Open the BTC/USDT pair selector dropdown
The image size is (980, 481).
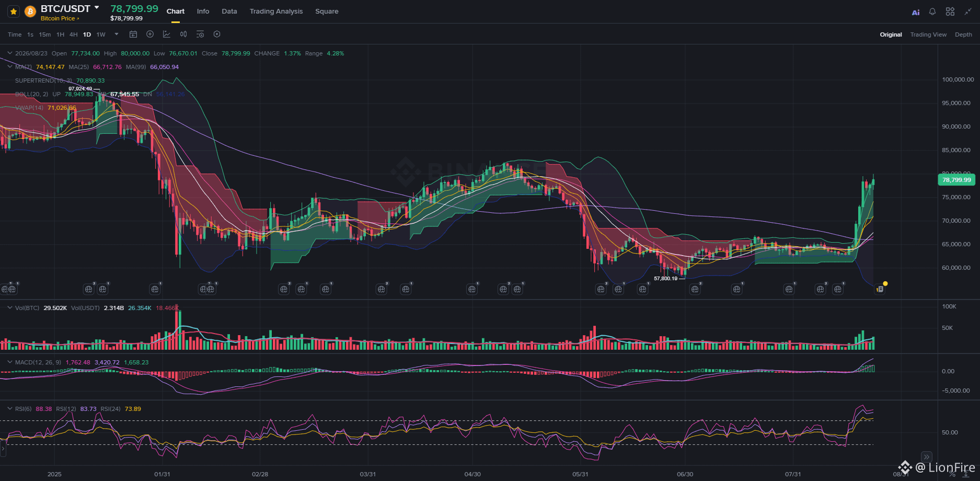coord(97,8)
